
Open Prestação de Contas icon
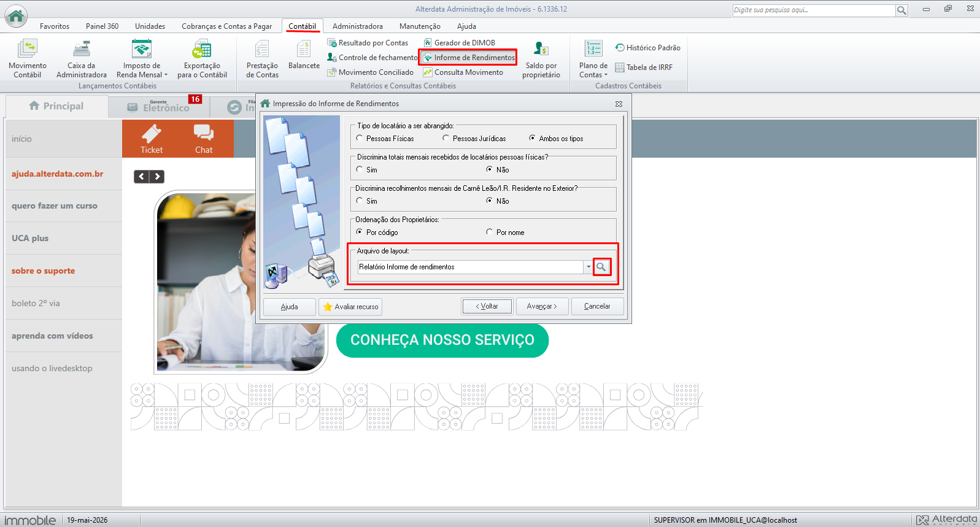tap(262, 58)
